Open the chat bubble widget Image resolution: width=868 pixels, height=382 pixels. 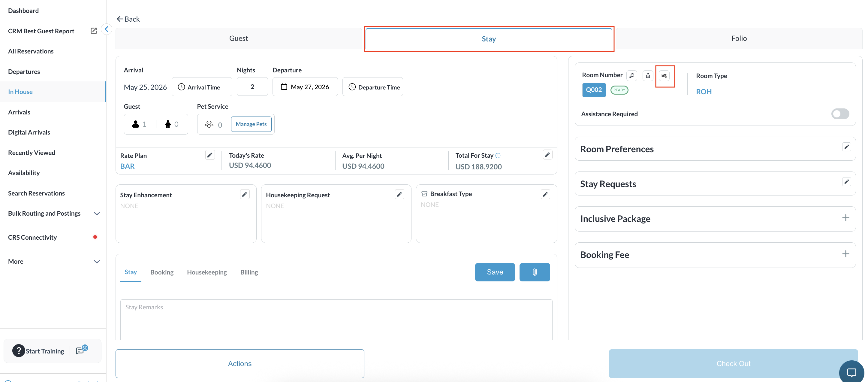click(851, 373)
